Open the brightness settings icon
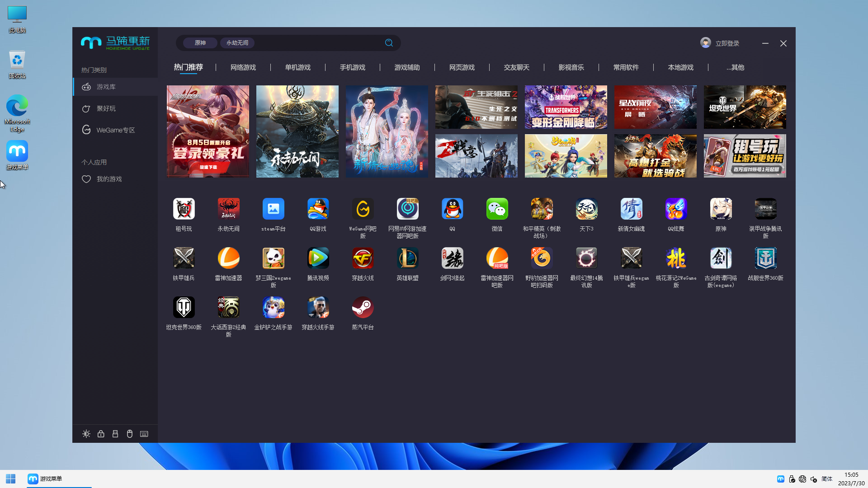Viewport: 868px width, 488px height. (x=86, y=434)
